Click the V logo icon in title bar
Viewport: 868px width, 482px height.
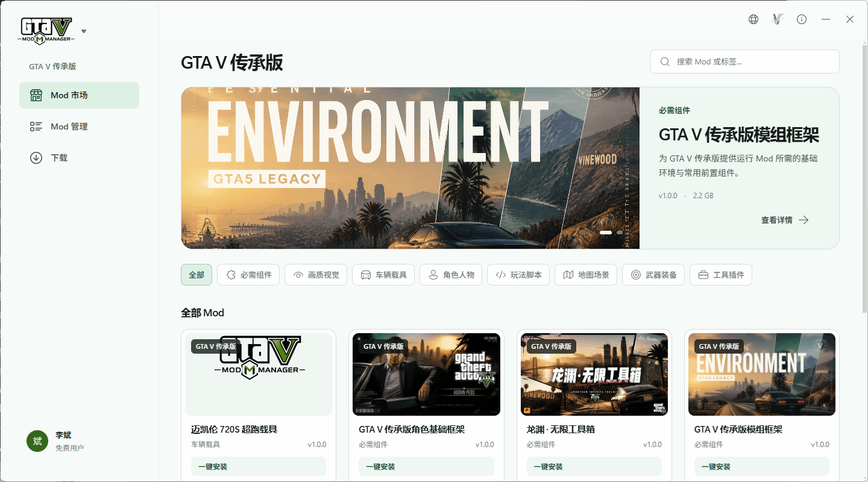pyautogui.click(x=778, y=19)
